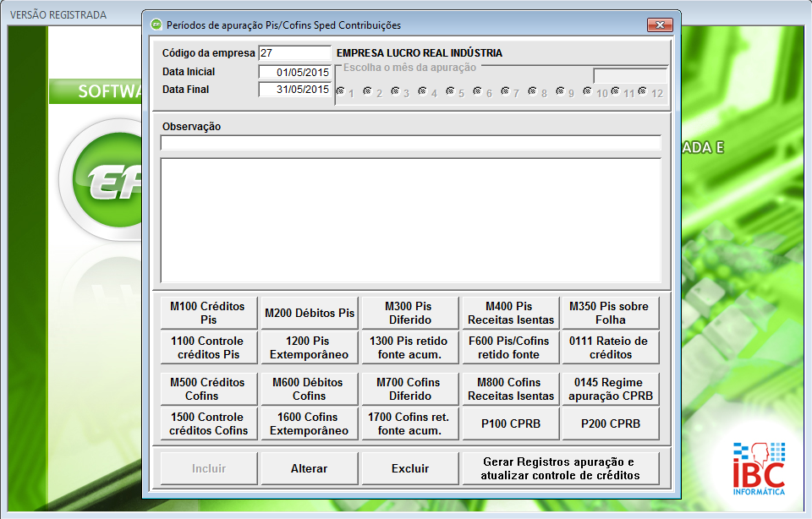812x519 pixels.
Task: Focus the Código da empresa field
Action: pos(294,52)
